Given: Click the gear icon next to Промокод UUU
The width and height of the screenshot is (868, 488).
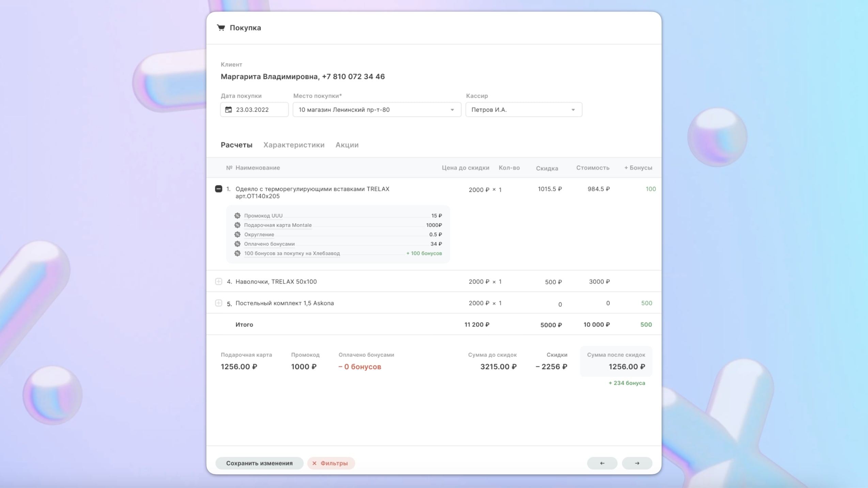Looking at the screenshot, I should tap(237, 216).
